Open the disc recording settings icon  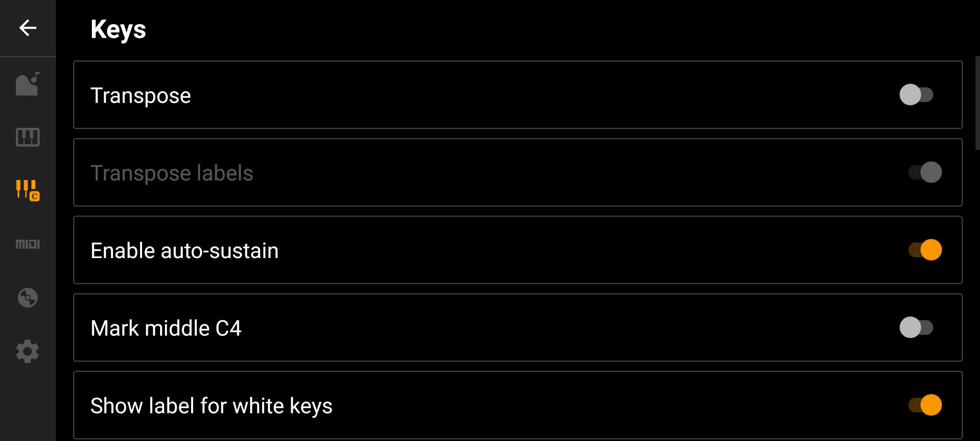tap(28, 298)
